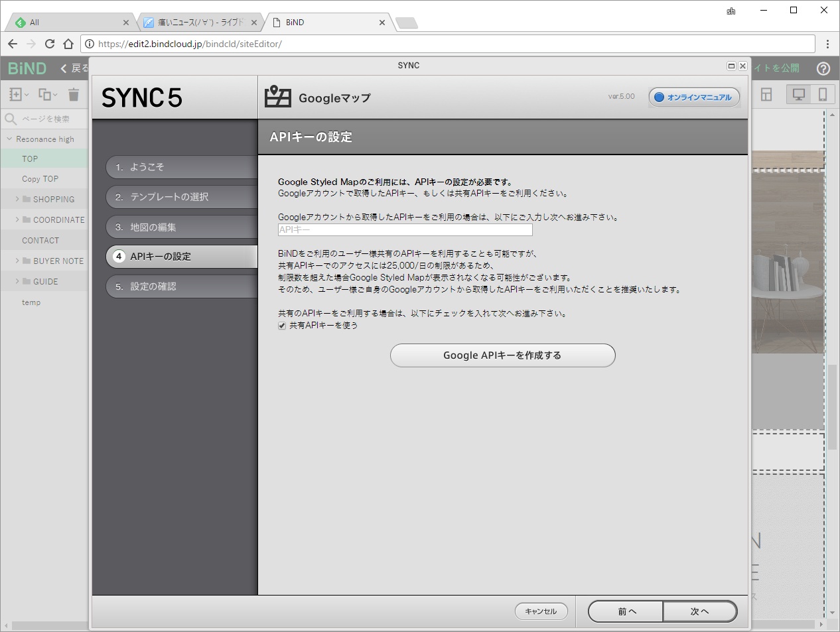
Task: Click 次へ to proceed
Action: point(700,611)
